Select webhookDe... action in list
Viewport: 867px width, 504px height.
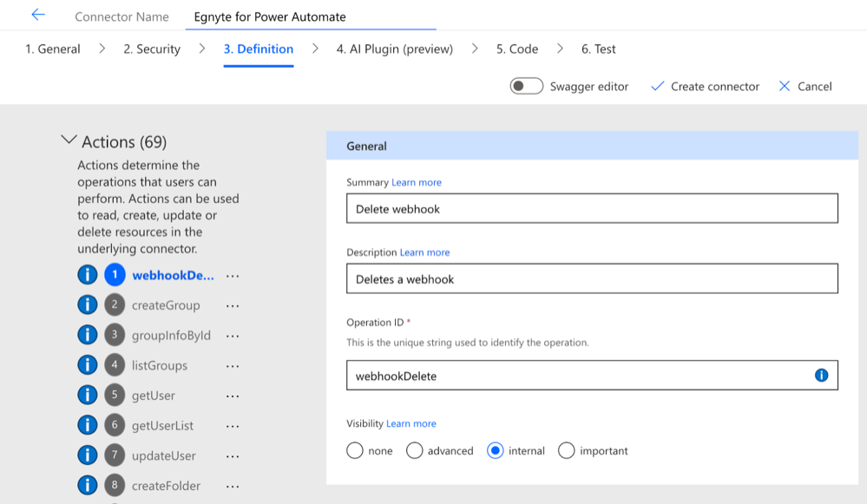[173, 275]
